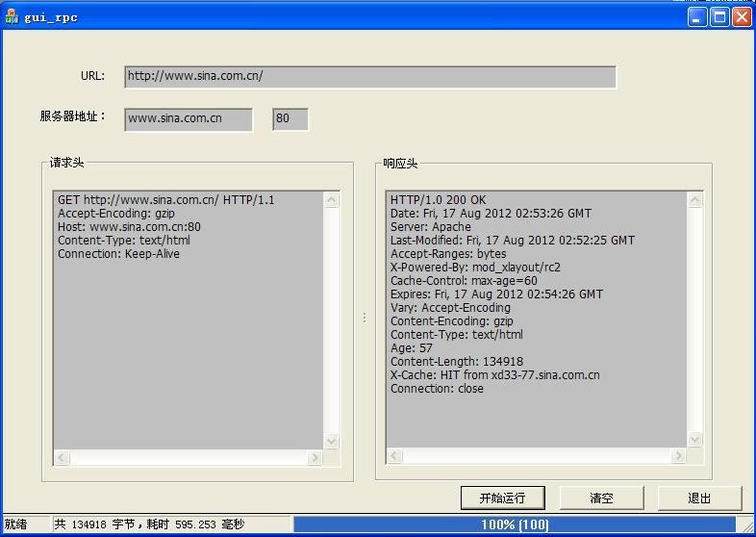Click the line 'X-Powered-By: mod_xlayout/rc2'
Viewport: 756px width, 537px height.
[x=475, y=268]
